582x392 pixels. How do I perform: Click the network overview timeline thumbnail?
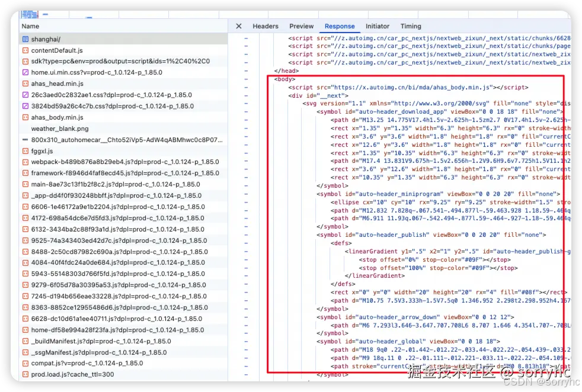29,14
